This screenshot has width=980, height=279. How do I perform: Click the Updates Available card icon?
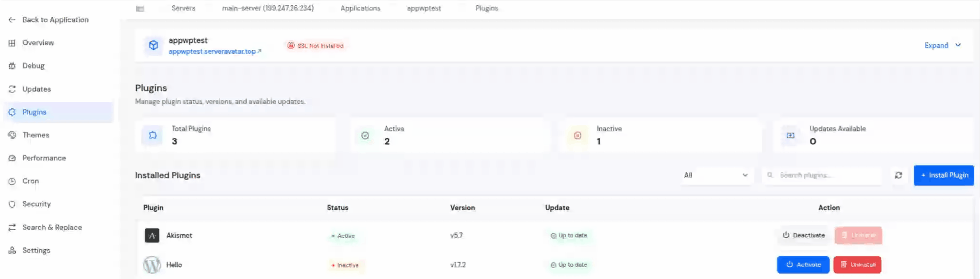pyautogui.click(x=790, y=135)
